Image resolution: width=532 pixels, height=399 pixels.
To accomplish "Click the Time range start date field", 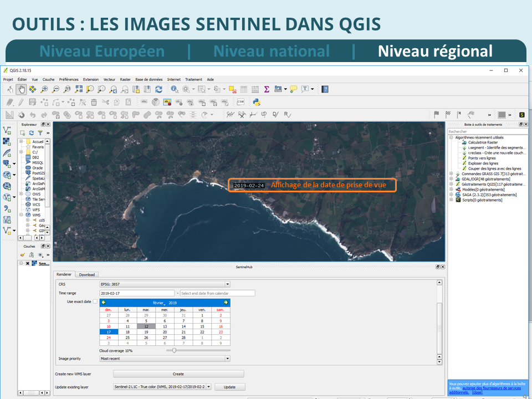I will [137, 293].
